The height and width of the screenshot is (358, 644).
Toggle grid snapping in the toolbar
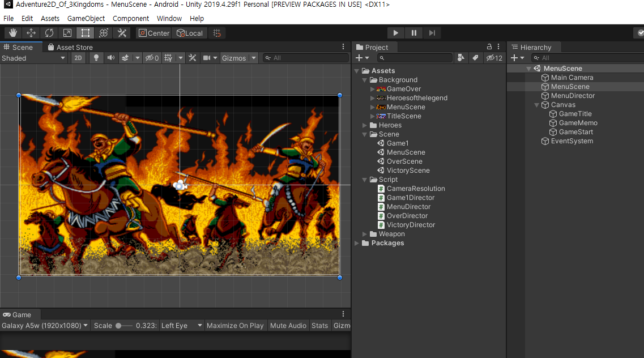217,33
